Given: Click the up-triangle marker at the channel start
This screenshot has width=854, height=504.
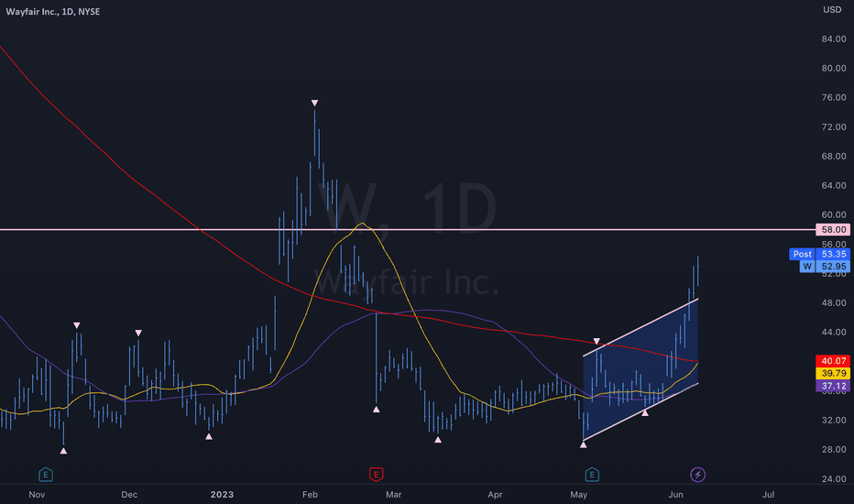Looking at the screenshot, I should click(x=584, y=444).
